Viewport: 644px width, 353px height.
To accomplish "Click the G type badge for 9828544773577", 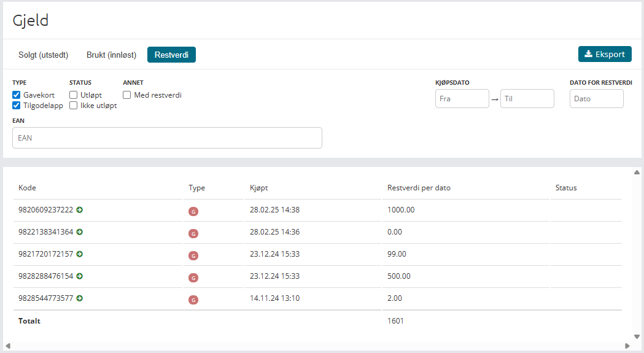I will tap(193, 300).
